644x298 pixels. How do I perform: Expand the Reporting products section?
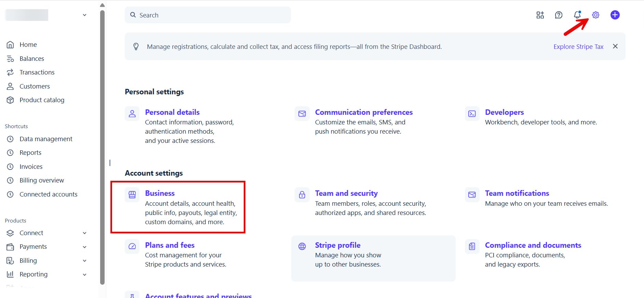(85, 274)
